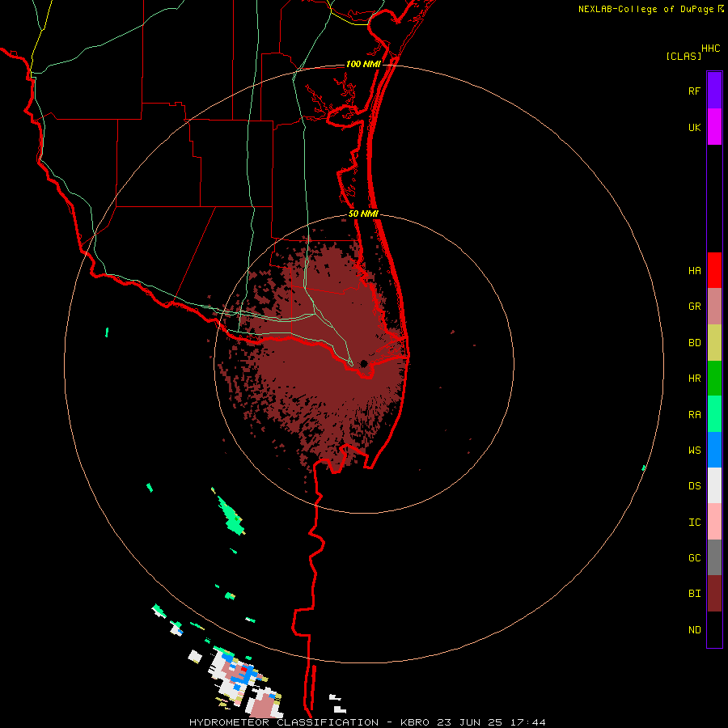
Task: Select the DS white legend swatch
Action: (x=714, y=485)
